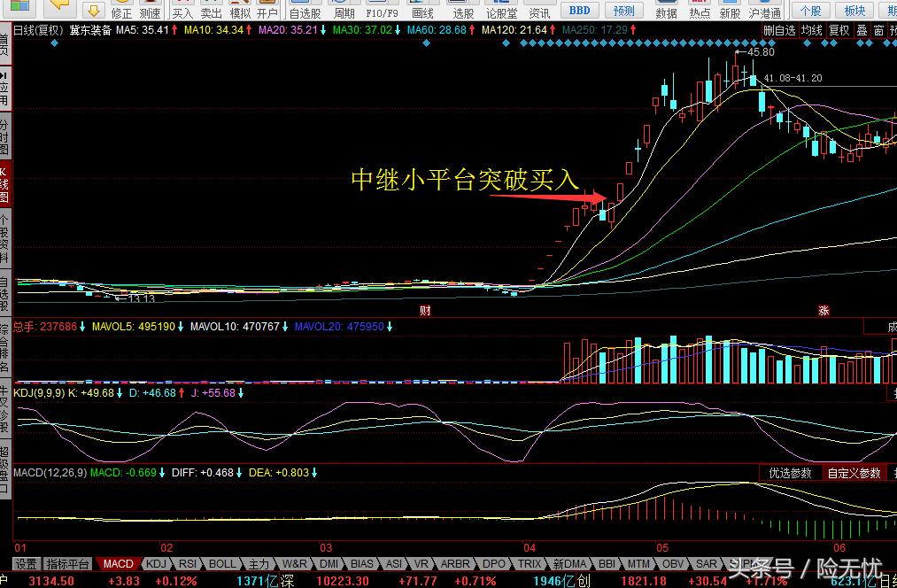Open the 新股 new stocks icon
Viewport: 897px width, 588px height.
(730, 10)
